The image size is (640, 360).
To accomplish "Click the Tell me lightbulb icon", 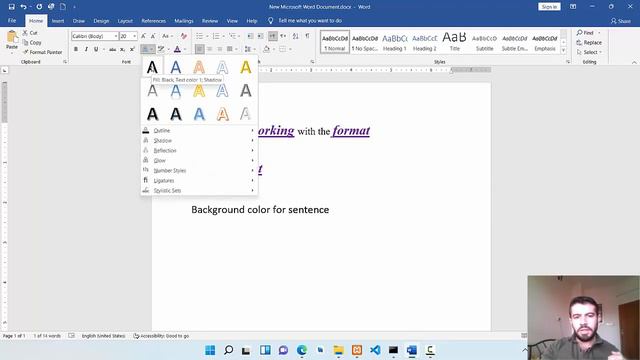I will (x=270, y=21).
